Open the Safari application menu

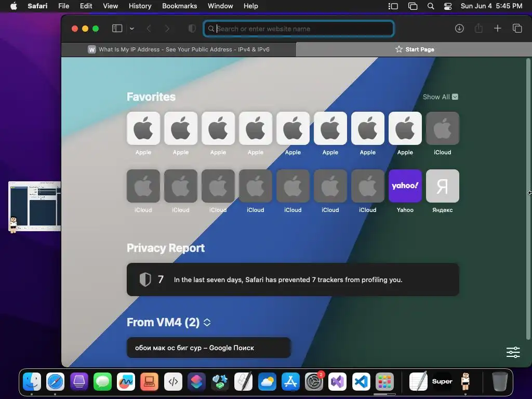point(37,6)
